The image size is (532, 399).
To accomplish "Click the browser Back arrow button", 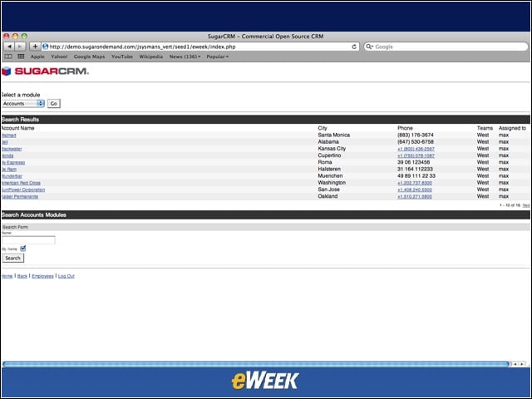I will click(9, 47).
